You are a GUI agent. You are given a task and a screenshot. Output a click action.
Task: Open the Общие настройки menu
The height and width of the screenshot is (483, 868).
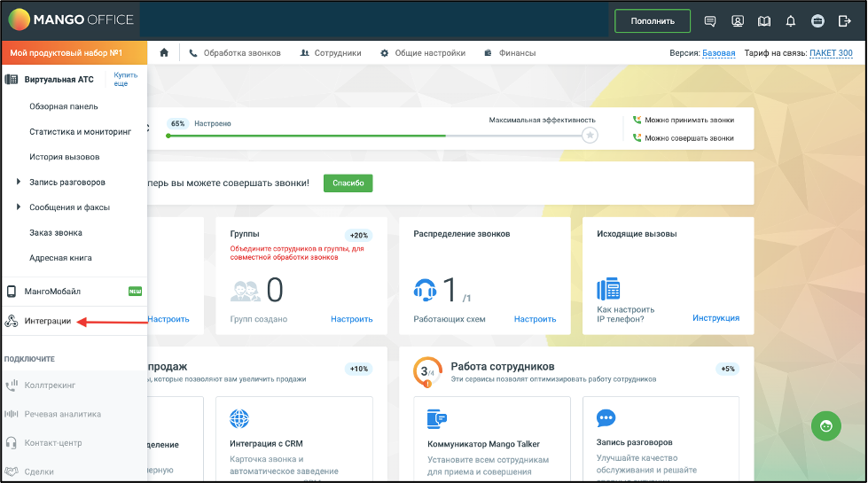423,53
